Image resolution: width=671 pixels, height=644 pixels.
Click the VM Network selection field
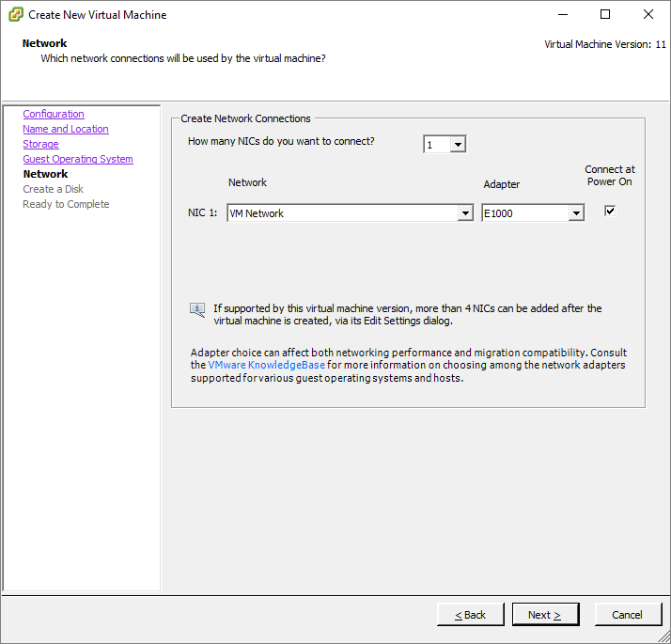click(x=351, y=212)
